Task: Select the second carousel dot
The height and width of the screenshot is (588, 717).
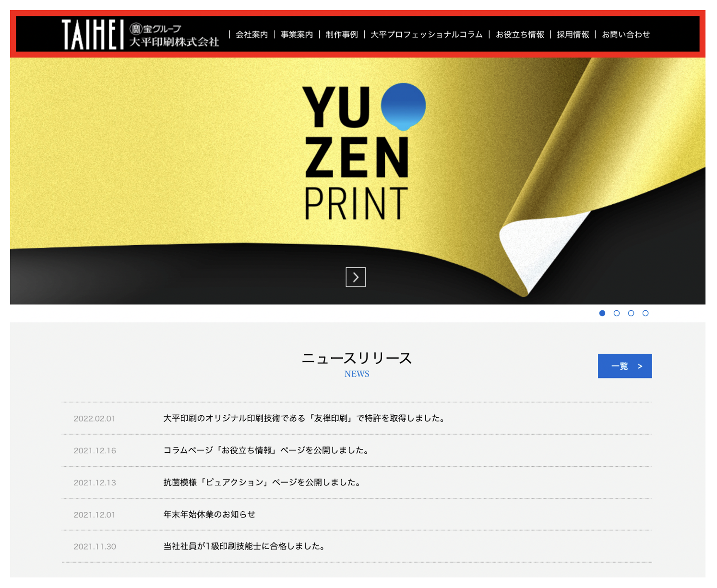Action: 617,313
